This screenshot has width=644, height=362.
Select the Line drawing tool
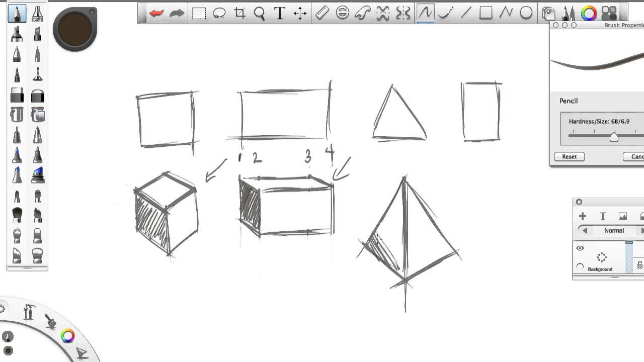coord(465,14)
